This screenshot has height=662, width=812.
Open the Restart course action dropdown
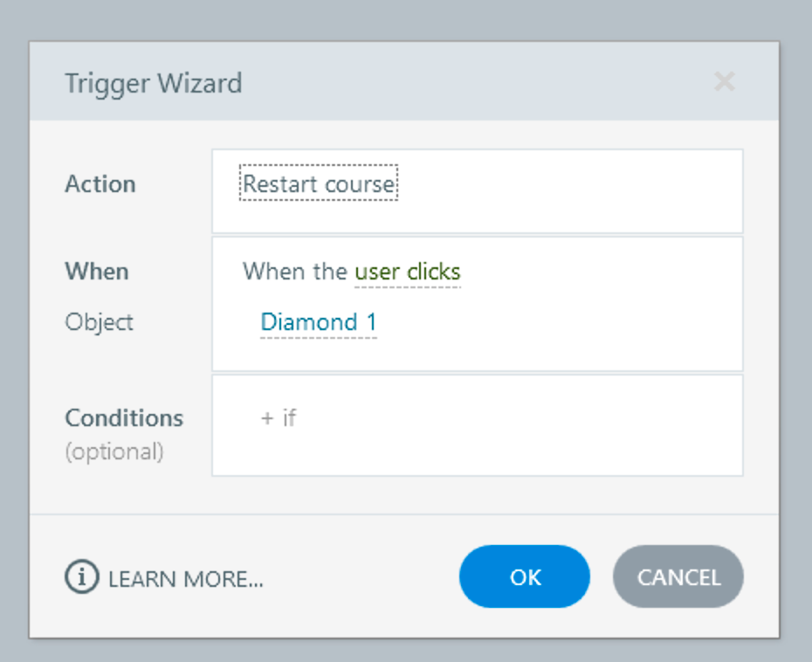click(319, 184)
